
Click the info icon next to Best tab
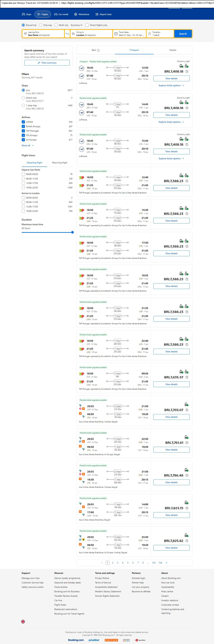(98, 50)
